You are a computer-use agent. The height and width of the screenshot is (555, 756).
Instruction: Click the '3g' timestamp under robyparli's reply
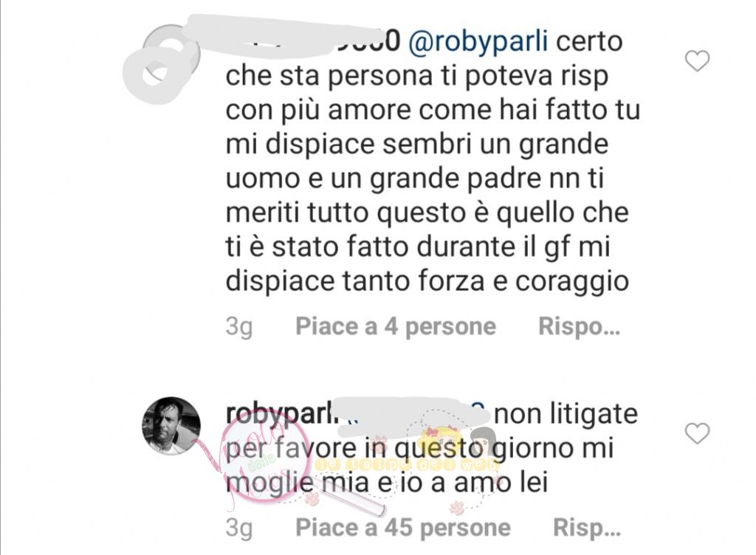point(239,528)
